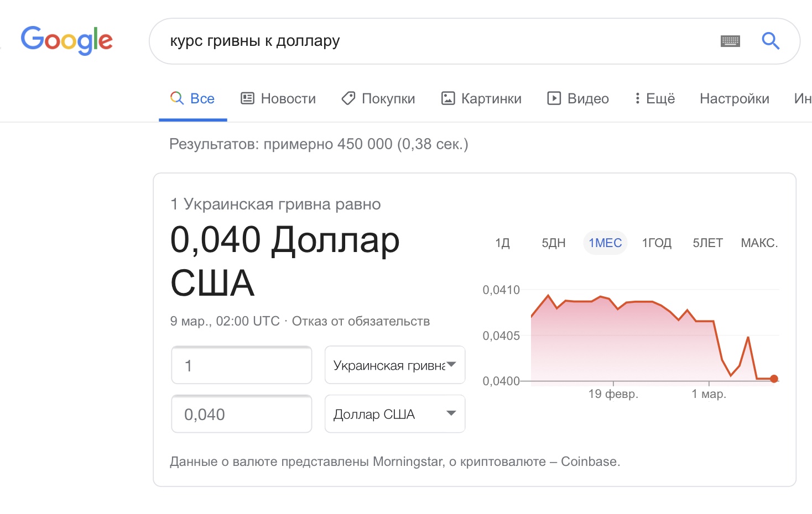Open Настройки search settings
Image resolution: width=812 pixels, height=514 pixels.
[x=734, y=99]
